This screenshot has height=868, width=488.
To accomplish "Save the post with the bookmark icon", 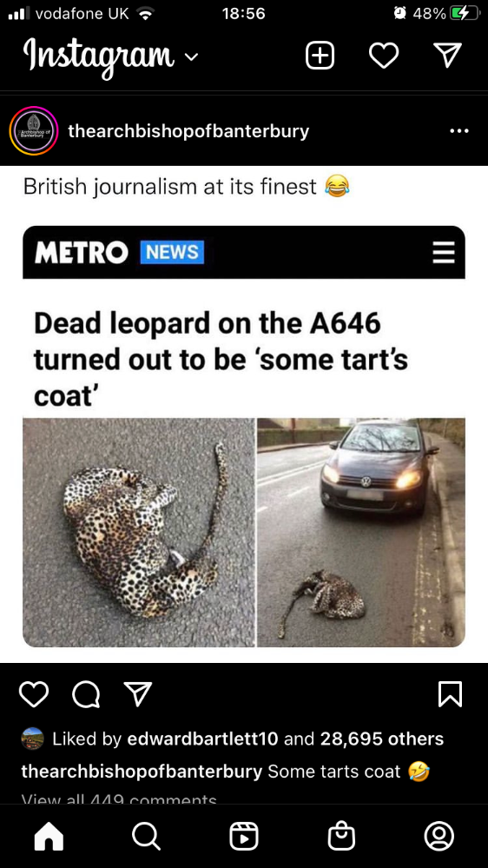I will click(x=450, y=693).
